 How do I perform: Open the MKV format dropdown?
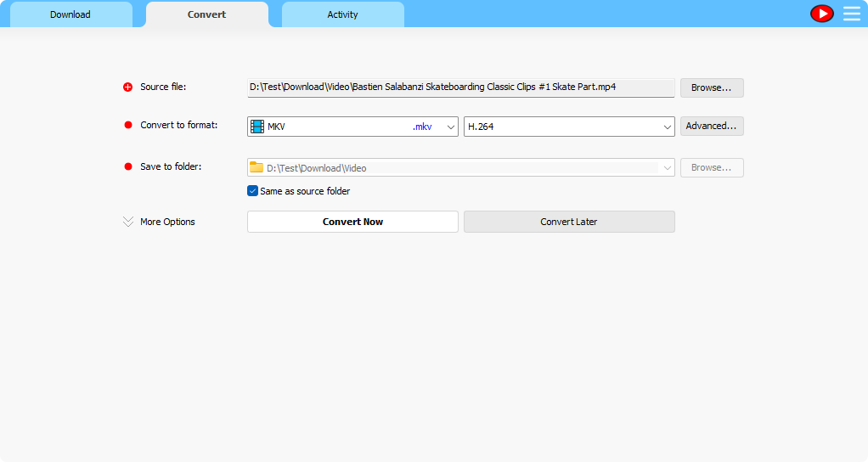click(x=451, y=127)
